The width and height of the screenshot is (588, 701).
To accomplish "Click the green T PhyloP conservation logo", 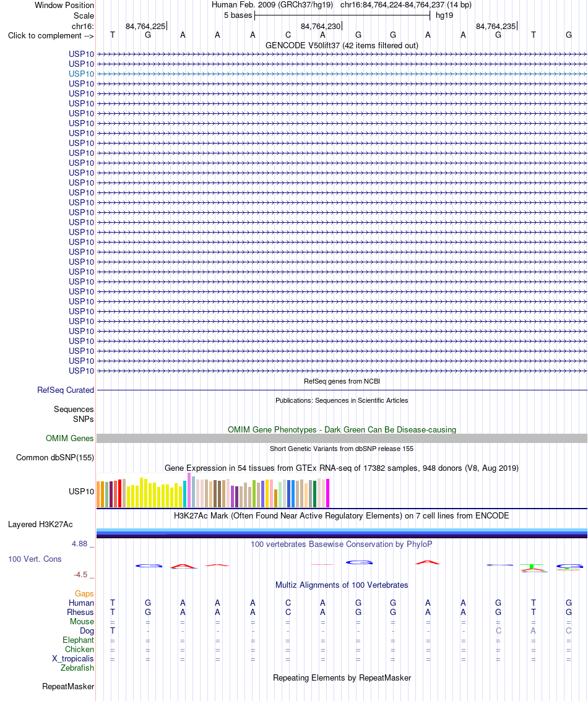I will [x=532, y=567].
